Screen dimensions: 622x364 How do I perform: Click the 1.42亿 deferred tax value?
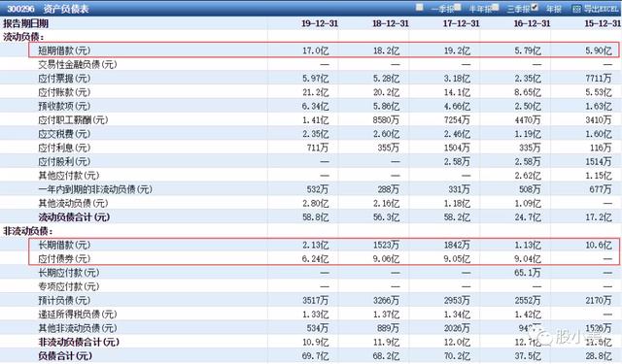click(x=528, y=314)
